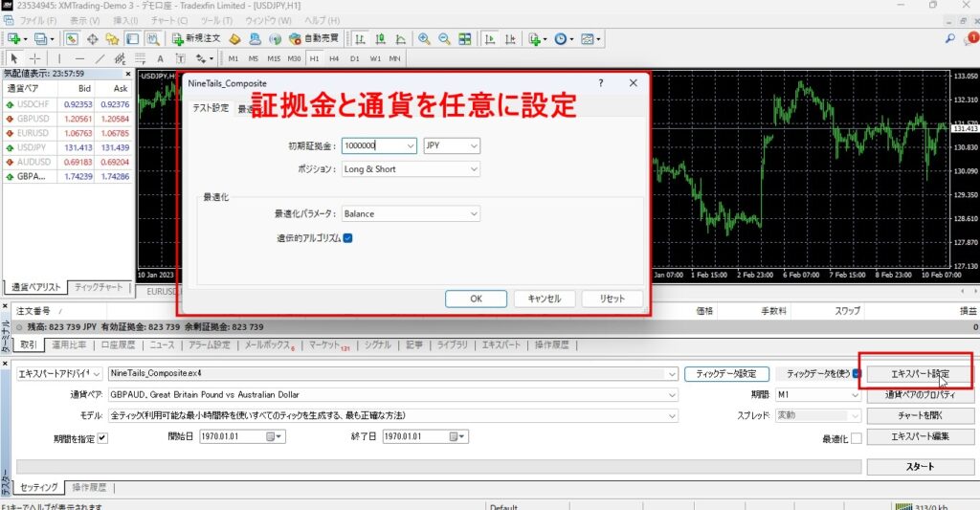Select the trendline drawing tool
This screenshot has height=510, width=980.
(100, 58)
